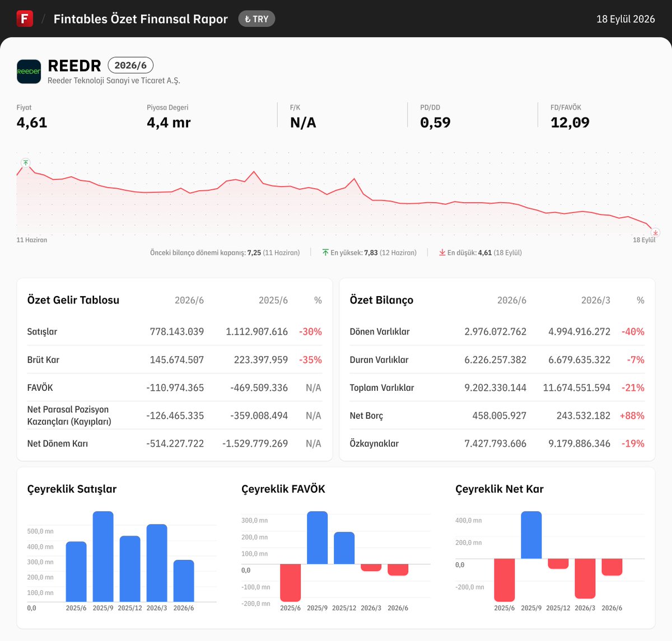
Task: Click the Özet Gelir Tablosu heading
Action: pyautogui.click(x=73, y=300)
